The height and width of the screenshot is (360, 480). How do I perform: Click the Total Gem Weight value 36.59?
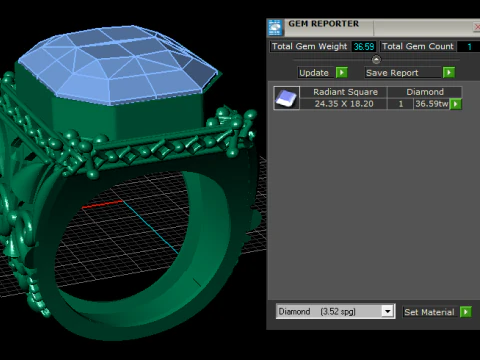(364, 47)
